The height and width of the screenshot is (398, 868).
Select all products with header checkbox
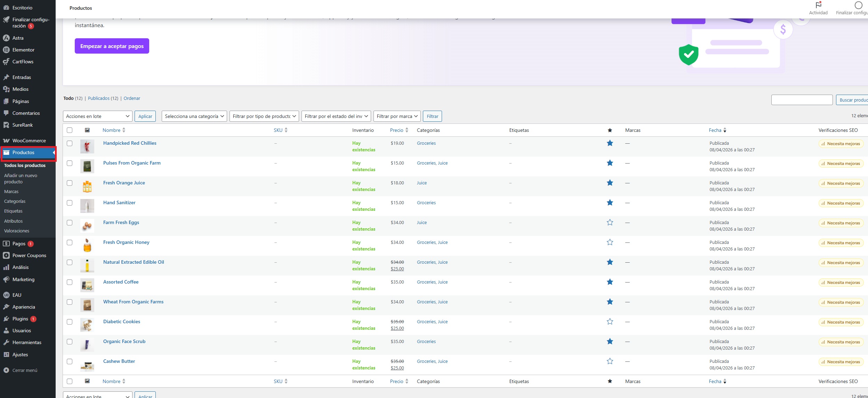(70, 130)
